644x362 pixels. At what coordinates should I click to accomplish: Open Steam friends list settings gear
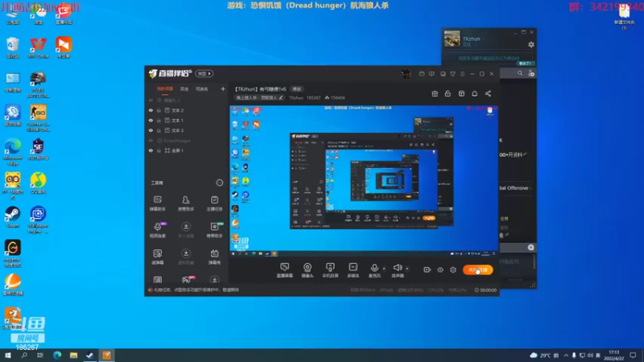click(531, 44)
